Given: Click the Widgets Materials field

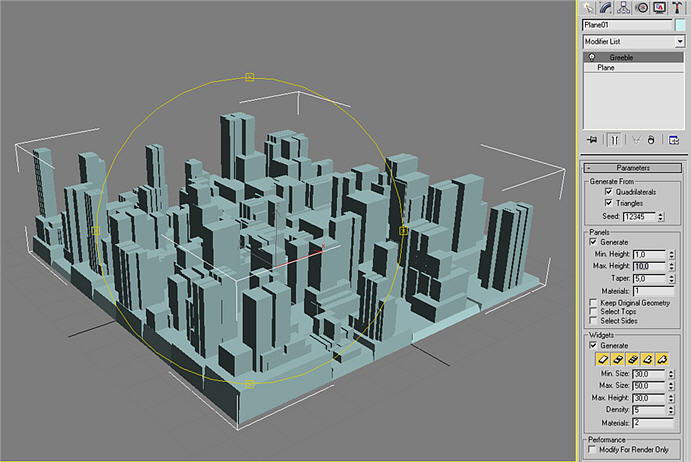Looking at the screenshot, I should pos(654,423).
